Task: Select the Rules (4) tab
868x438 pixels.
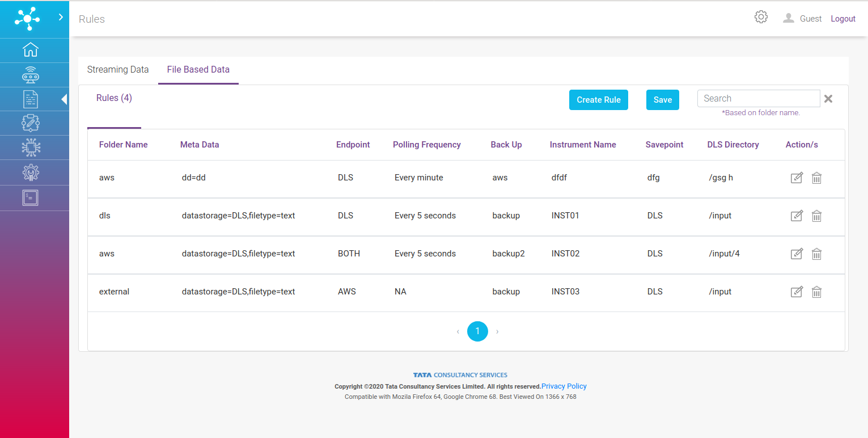Action: 114,98
